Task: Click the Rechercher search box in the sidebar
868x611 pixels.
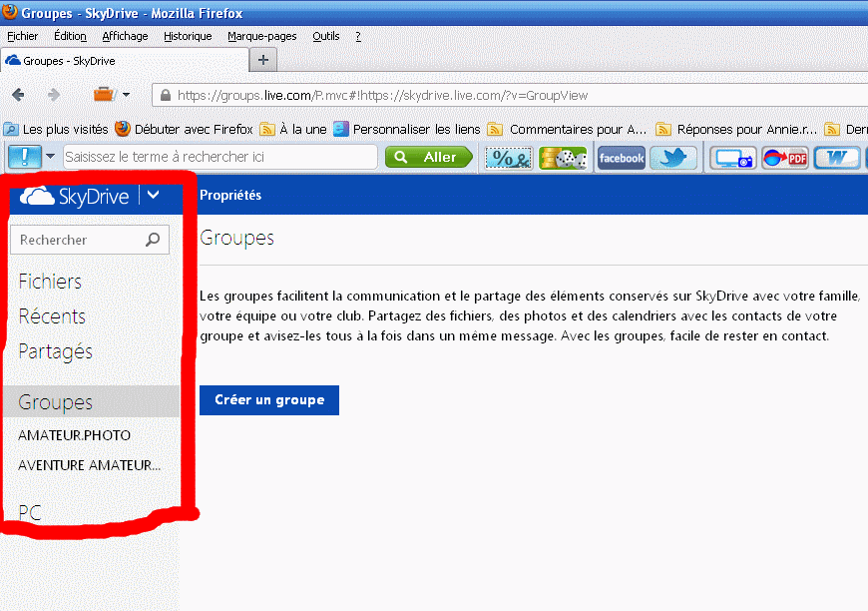Action: 90,240
